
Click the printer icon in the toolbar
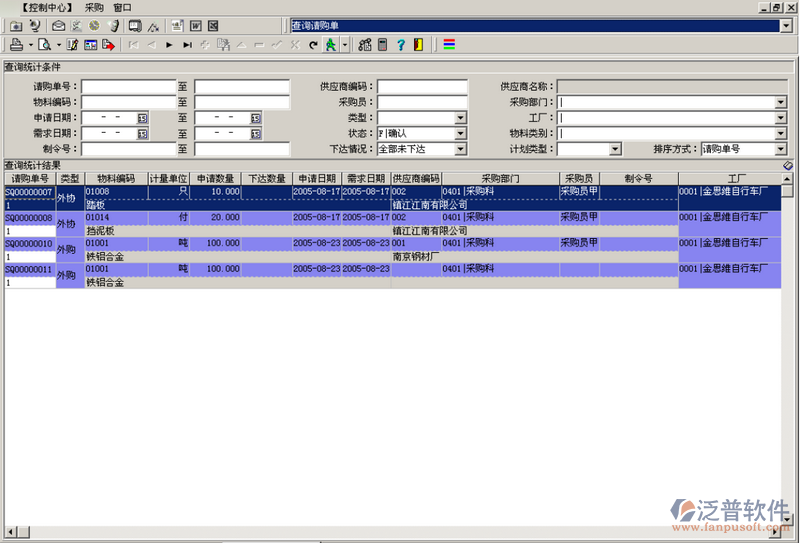click(16, 45)
